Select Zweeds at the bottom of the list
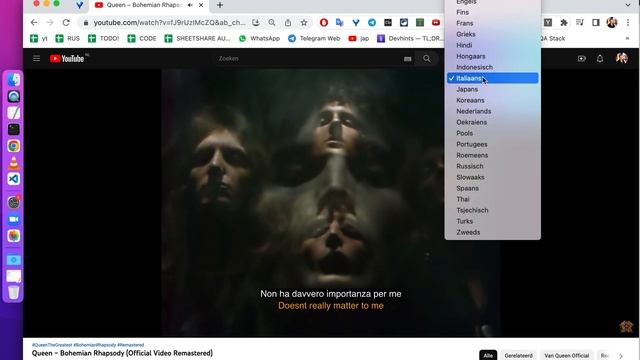Viewport: 640px width, 360px height. 492,232
